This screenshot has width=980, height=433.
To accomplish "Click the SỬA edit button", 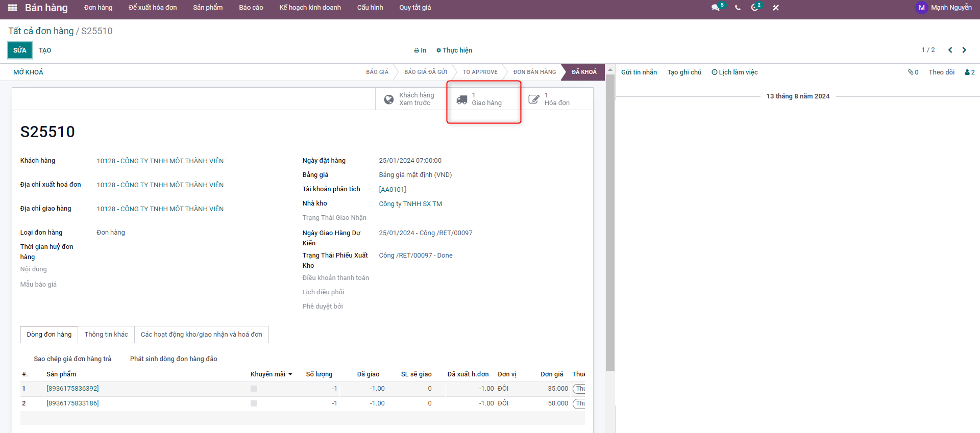I will click(20, 50).
